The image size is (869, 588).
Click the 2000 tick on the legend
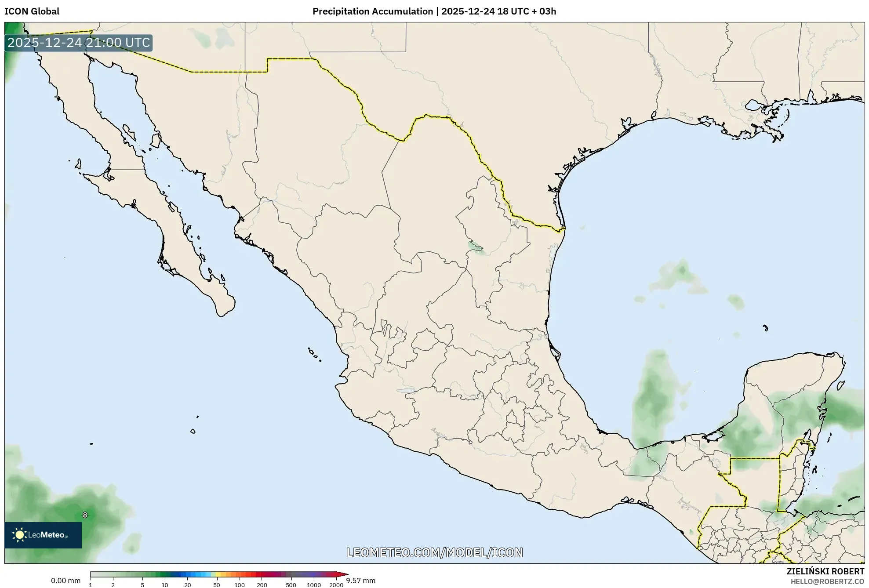pos(336,584)
